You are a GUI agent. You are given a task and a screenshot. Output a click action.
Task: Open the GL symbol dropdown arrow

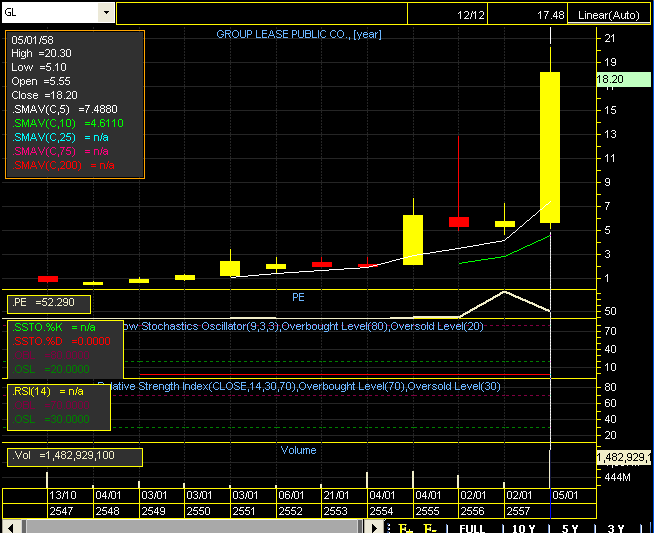coord(107,13)
